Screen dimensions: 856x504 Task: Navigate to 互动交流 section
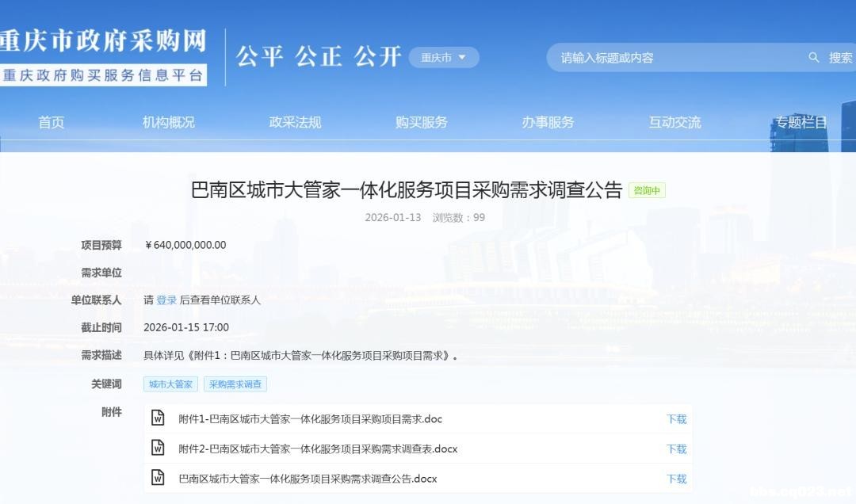674,122
